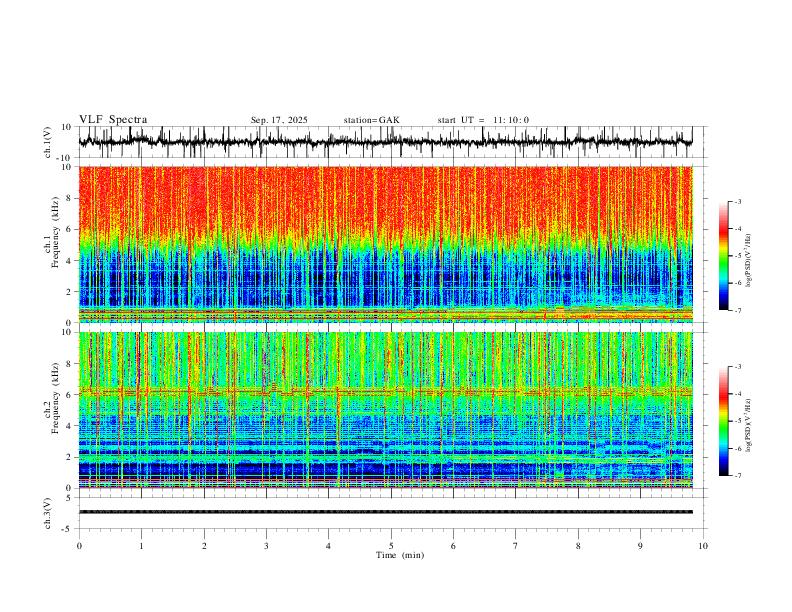Click the ch.1 spectrogram color scale bar
Screen dimensions: 792x612
[x=724, y=256]
